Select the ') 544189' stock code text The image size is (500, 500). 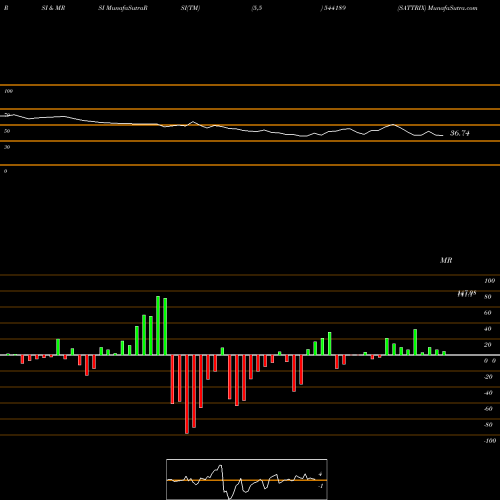(x=333, y=8)
